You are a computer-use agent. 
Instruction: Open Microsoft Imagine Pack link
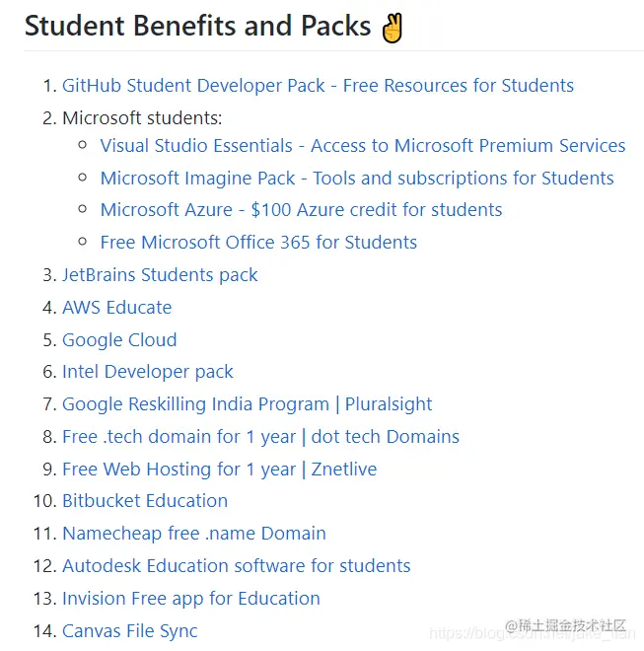[x=357, y=179]
